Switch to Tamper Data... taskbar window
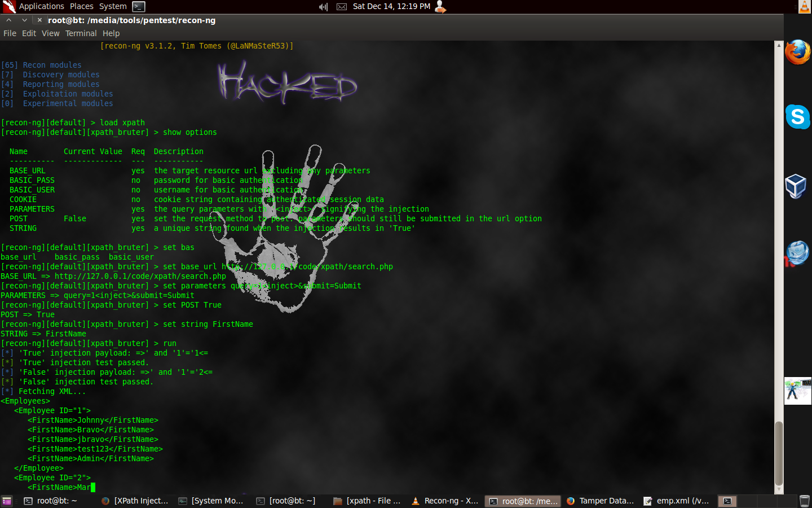The image size is (812, 508). 600,501
